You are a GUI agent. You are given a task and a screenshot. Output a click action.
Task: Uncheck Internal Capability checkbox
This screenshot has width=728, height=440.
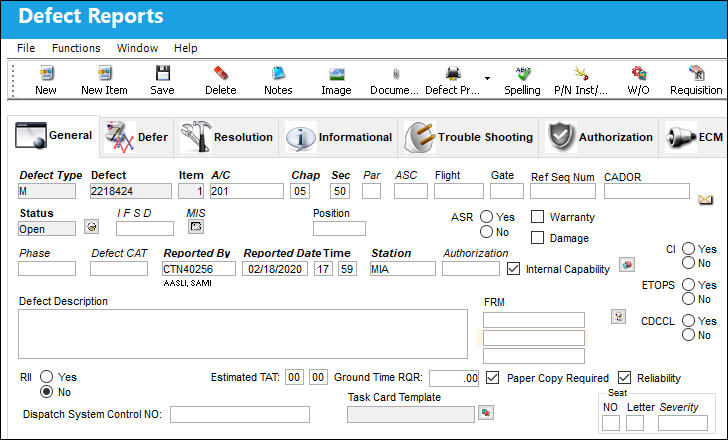[x=513, y=269]
